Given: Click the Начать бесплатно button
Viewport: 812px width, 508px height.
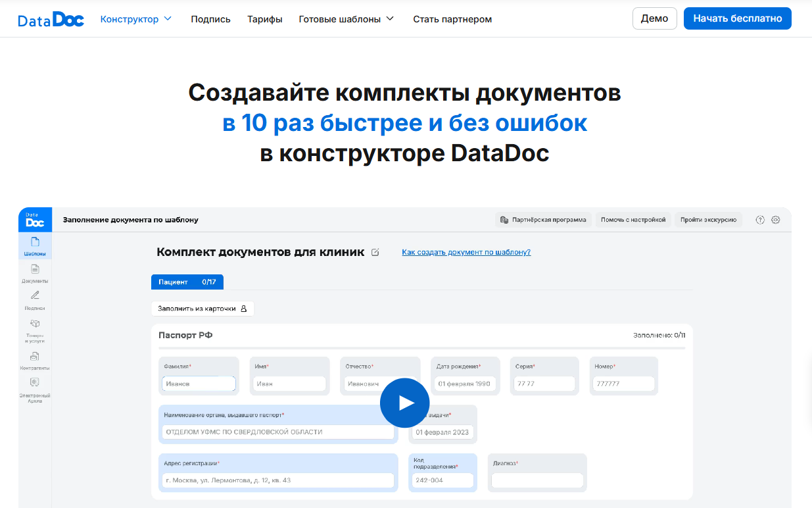Looking at the screenshot, I should click(737, 18).
